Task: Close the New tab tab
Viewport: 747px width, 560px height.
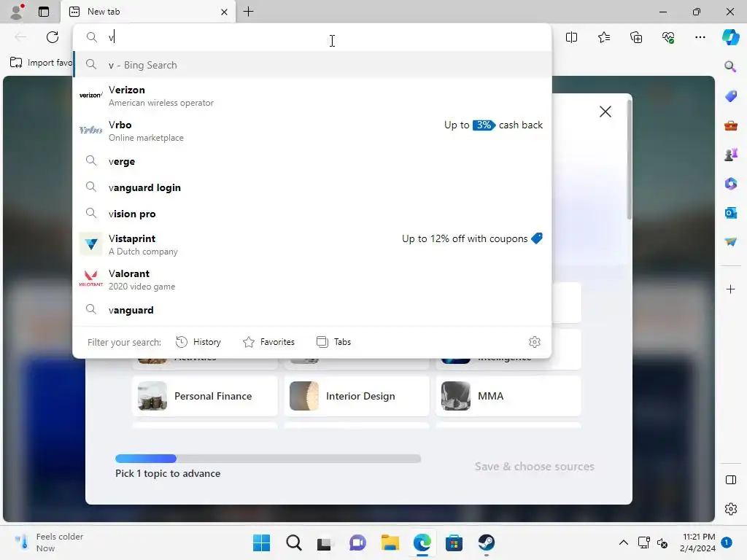Action: point(224,12)
